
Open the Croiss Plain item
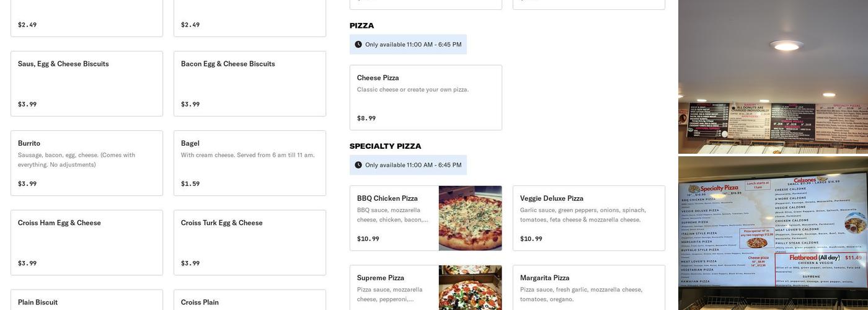point(249,301)
